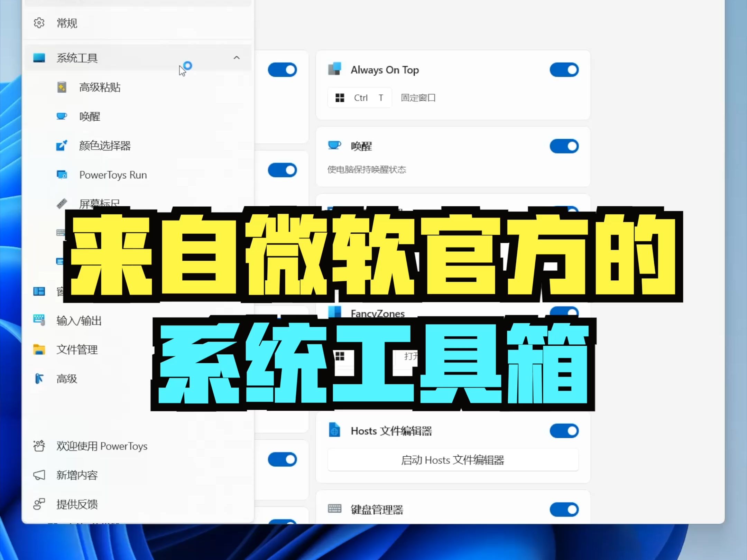
Task: Click 启动 Hosts 文件编辑器 button
Action: tap(453, 460)
